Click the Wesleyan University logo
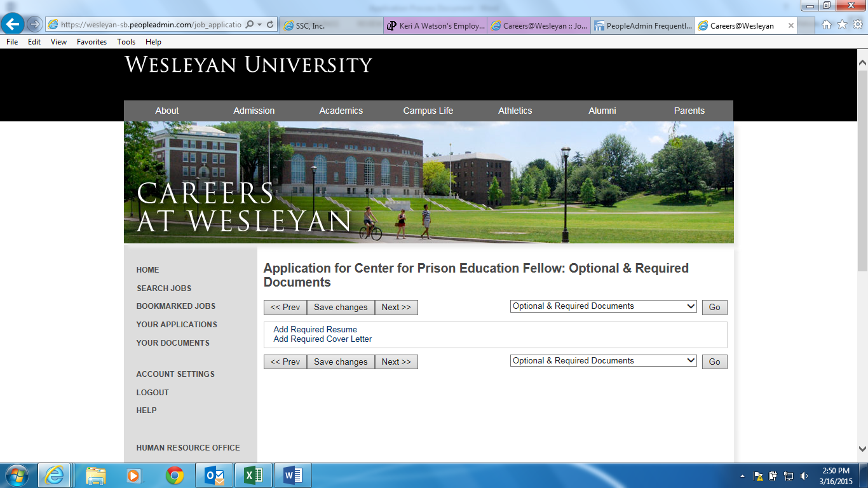The image size is (868, 488). click(248, 65)
